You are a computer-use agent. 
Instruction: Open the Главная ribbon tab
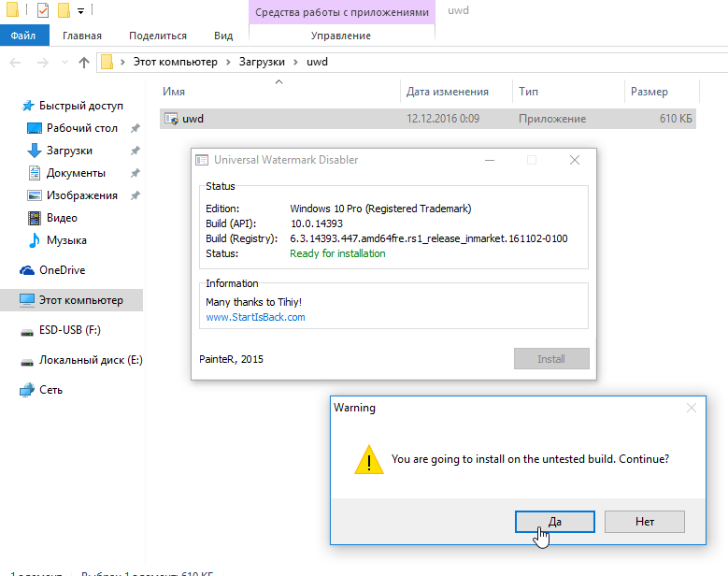click(x=82, y=36)
